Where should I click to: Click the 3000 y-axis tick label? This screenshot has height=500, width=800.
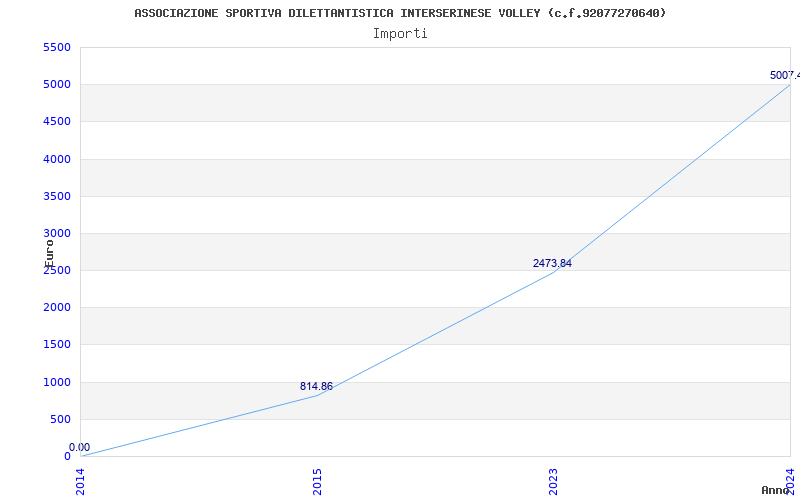[57, 233]
